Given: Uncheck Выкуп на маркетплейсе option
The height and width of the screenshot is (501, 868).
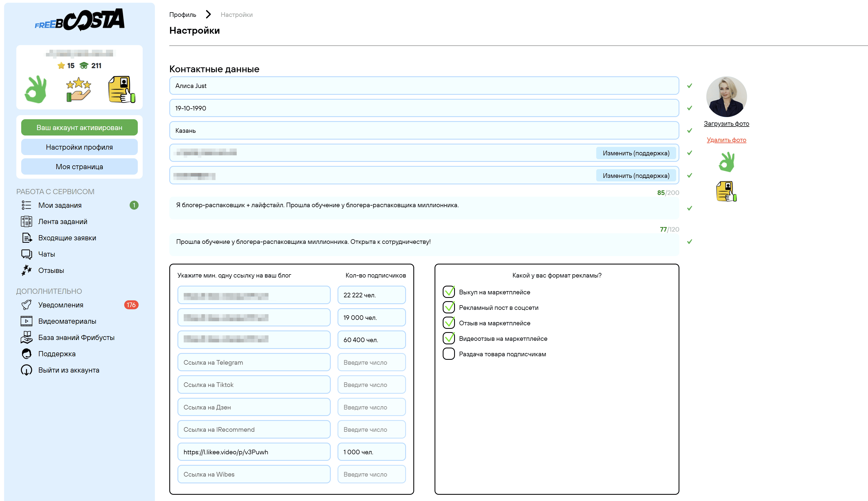Looking at the screenshot, I should point(449,292).
